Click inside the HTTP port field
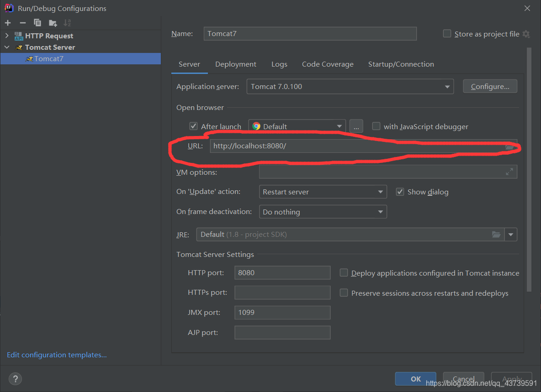Viewport: 541px width, 392px height. pos(282,272)
